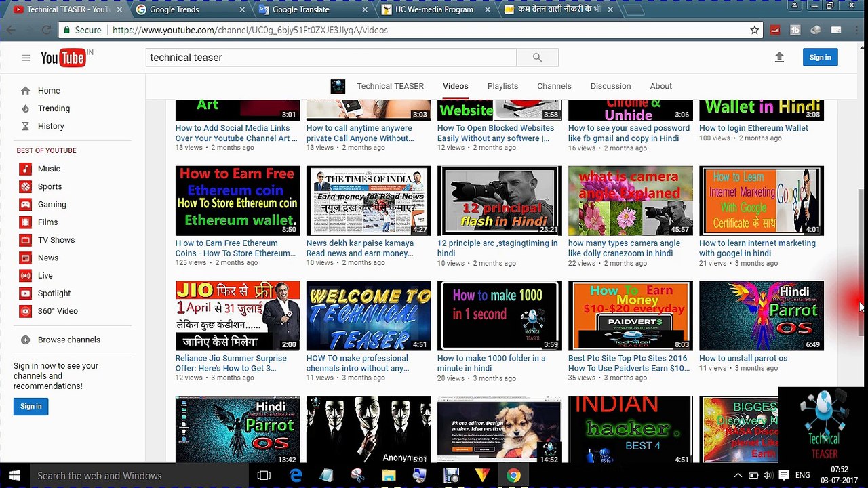Click the blue Sign in button in header
The width and height of the screenshot is (868, 488).
point(820,58)
